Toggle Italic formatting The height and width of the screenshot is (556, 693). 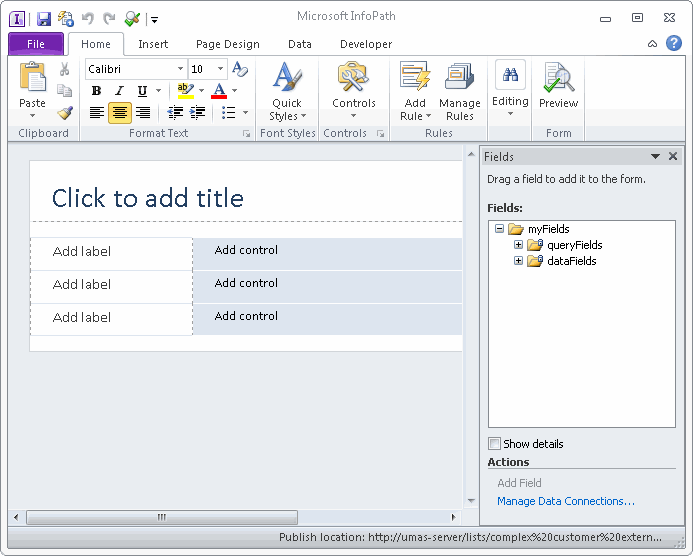point(119,91)
